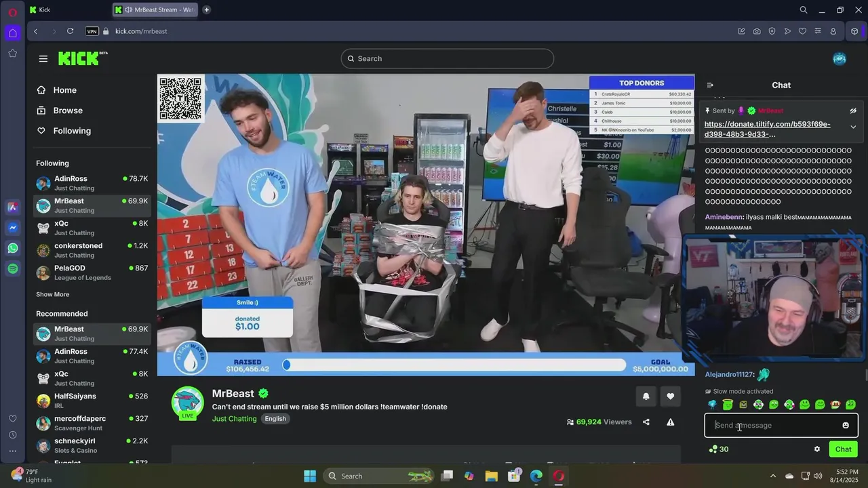View channel points balance of 30
The height and width of the screenshot is (488, 868).
coord(719,449)
